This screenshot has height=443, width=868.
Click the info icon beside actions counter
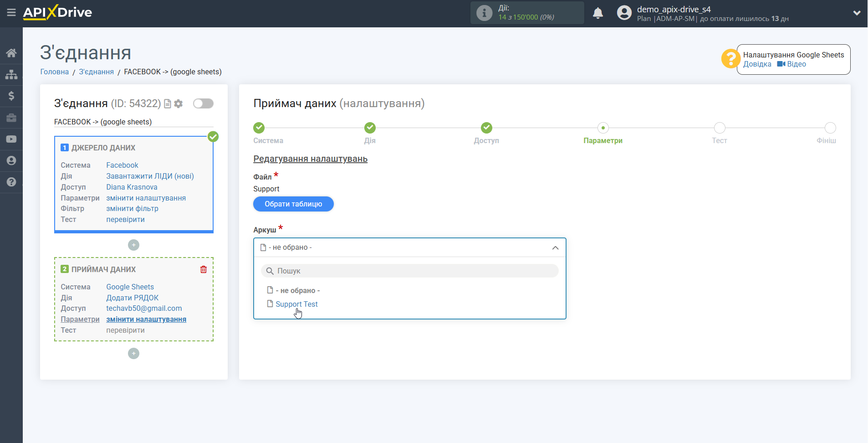pyautogui.click(x=484, y=13)
